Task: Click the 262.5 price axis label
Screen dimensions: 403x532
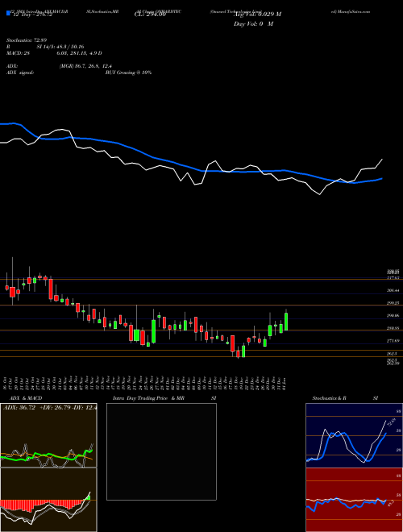Action: (393, 353)
